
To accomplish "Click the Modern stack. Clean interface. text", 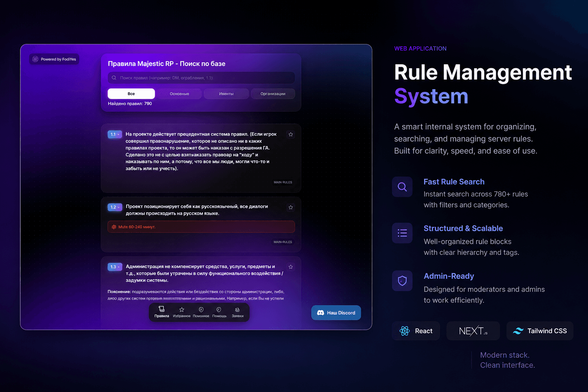I will [x=508, y=360].
